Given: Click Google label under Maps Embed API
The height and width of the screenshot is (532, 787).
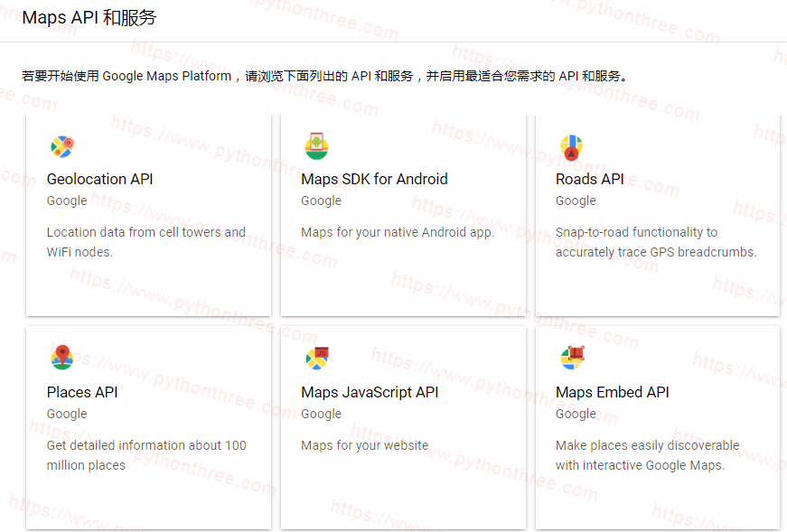Looking at the screenshot, I should click(x=576, y=414).
